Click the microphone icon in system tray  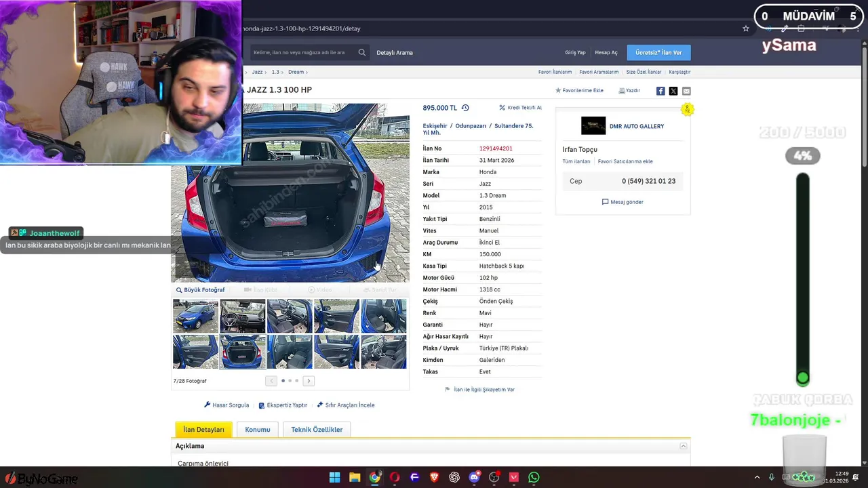(772, 477)
